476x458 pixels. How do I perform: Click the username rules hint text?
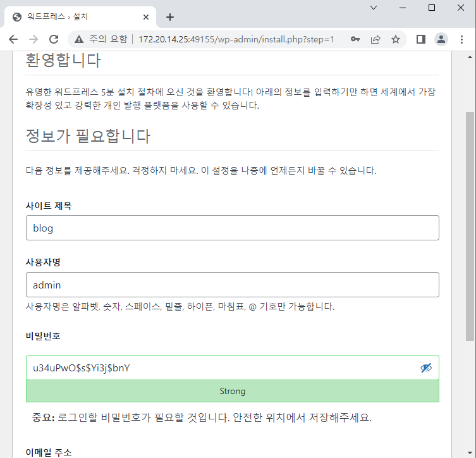(x=180, y=306)
